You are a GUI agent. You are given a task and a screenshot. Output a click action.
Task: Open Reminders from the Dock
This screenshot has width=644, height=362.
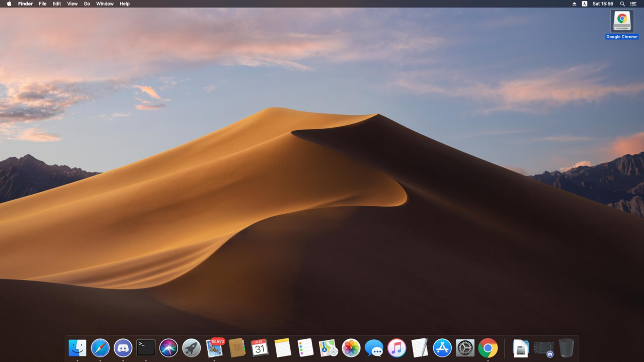point(305,348)
